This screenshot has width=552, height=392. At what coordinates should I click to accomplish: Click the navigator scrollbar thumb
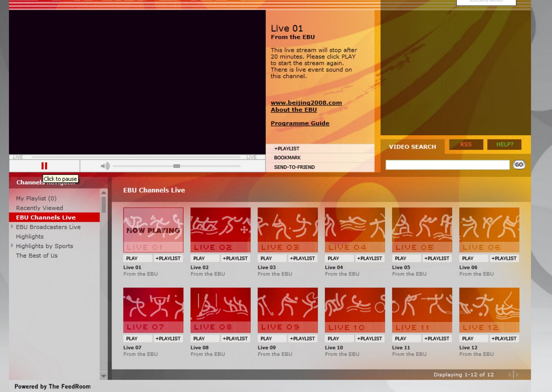point(103,204)
